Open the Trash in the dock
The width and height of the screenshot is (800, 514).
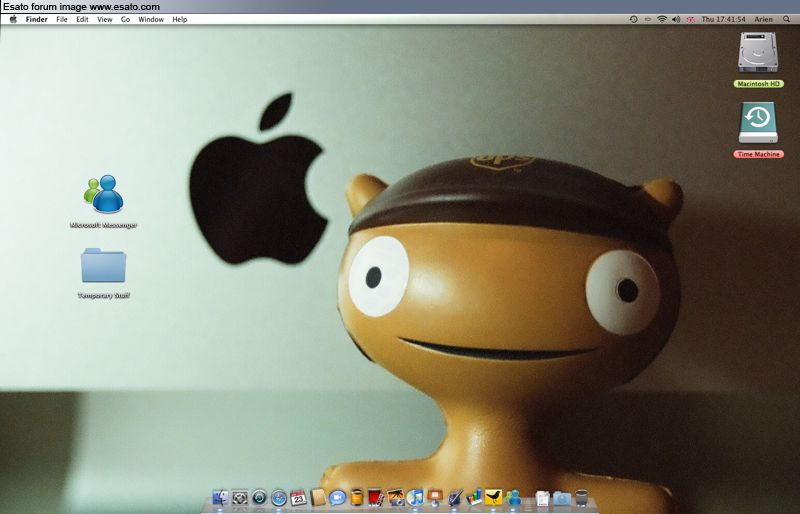[581, 497]
